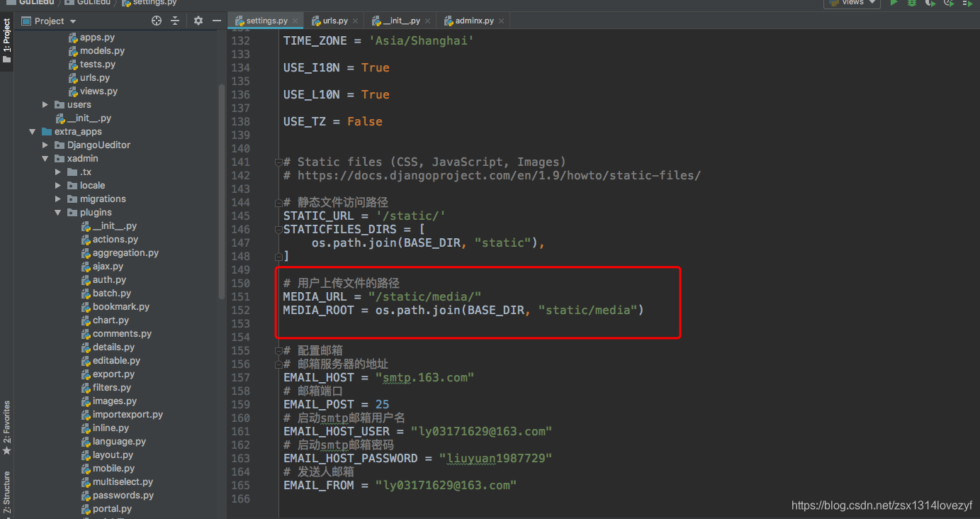
Task: Open Project panel gear settings
Action: [x=198, y=21]
